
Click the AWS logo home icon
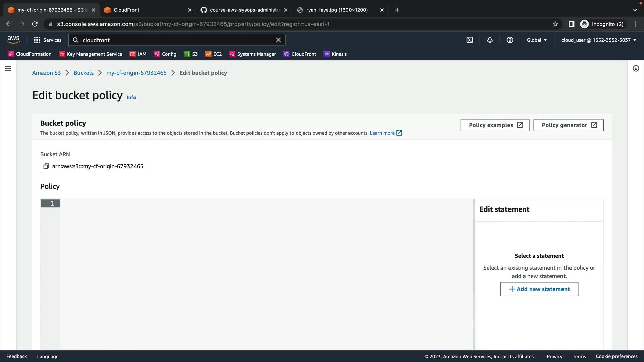tap(13, 40)
